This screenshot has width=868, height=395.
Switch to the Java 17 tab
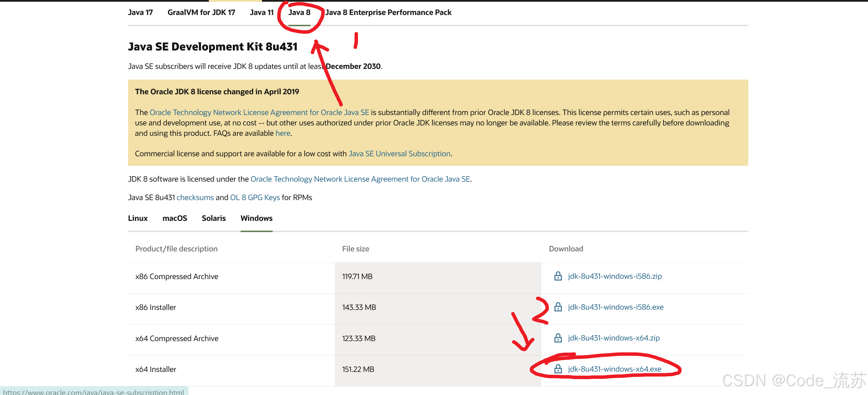[140, 12]
